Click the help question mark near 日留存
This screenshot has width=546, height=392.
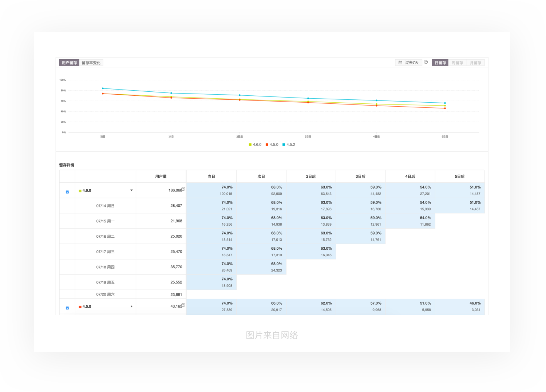click(x=426, y=62)
